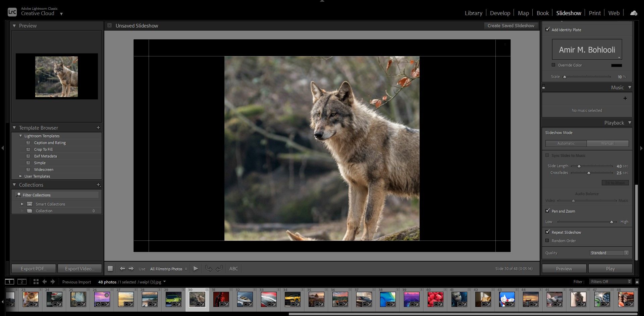Select Automatic slideshow mode
Image resolution: width=644 pixels, height=316 pixels.
click(566, 143)
